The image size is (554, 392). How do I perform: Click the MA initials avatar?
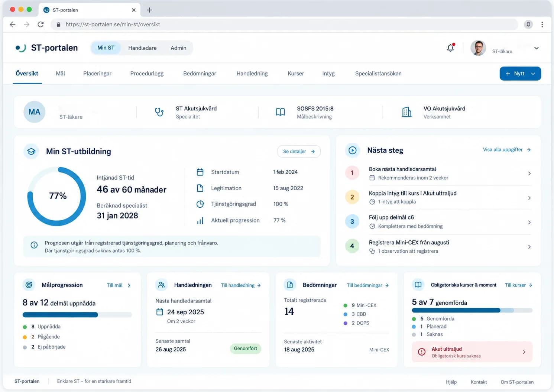tap(34, 112)
